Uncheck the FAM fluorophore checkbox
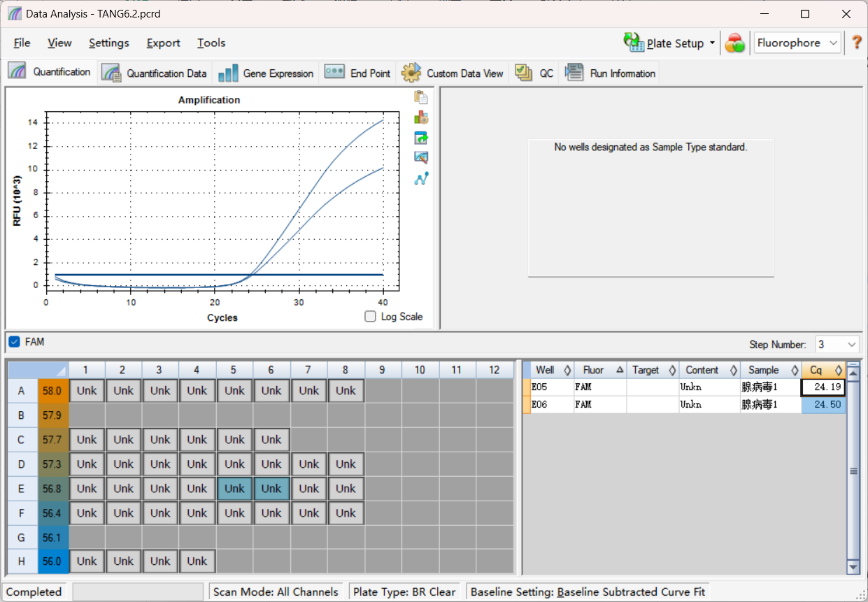The height and width of the screenshot is (602, 868). pyautogui.click(x=14, y=342)
